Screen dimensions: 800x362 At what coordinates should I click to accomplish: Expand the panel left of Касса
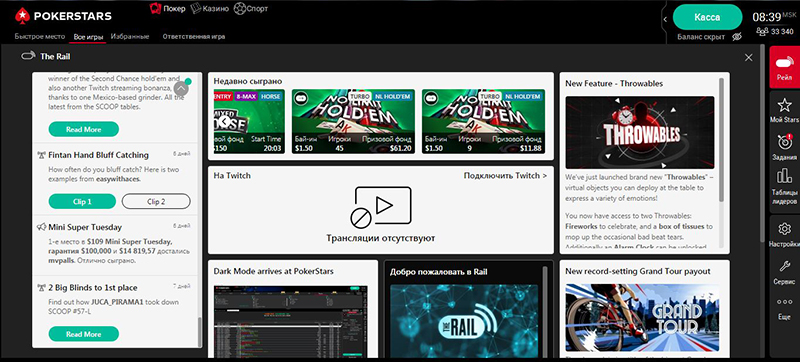[x=665, y=19]
